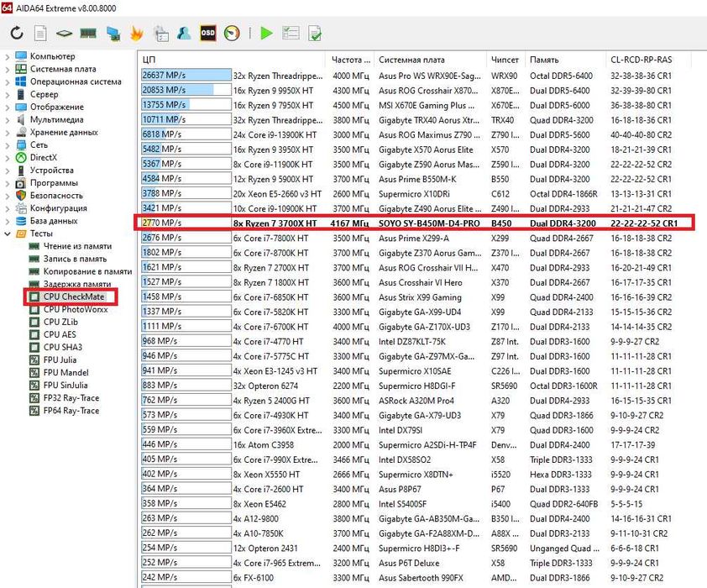Click the memory module toolbar icon
This screenshot has width=707, height=588.
(x=88, y=34)
